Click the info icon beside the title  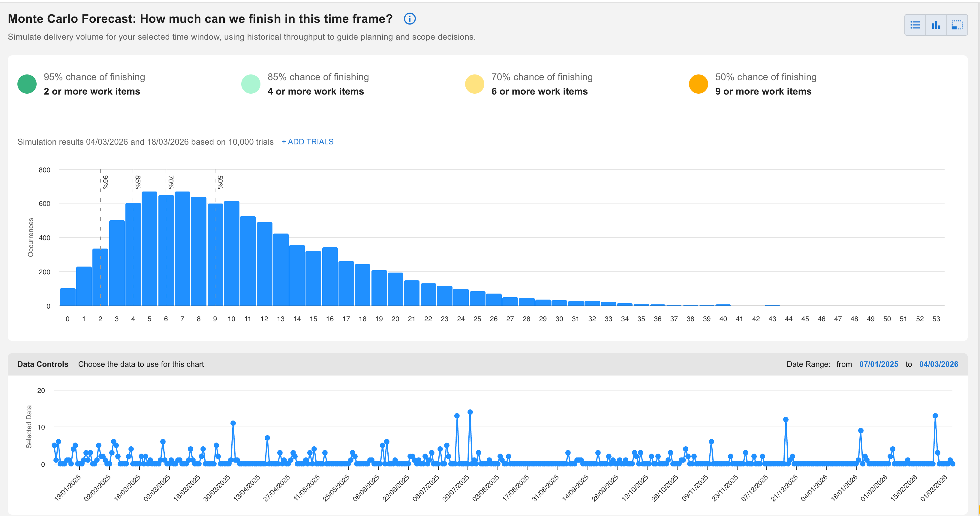409,19
